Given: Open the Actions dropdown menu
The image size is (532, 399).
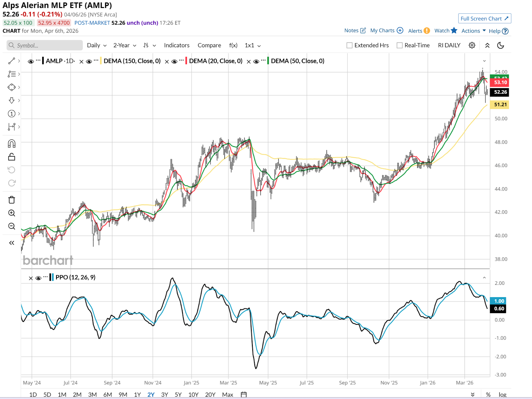Looking at the screenshot, I should [x=473, y=31].
